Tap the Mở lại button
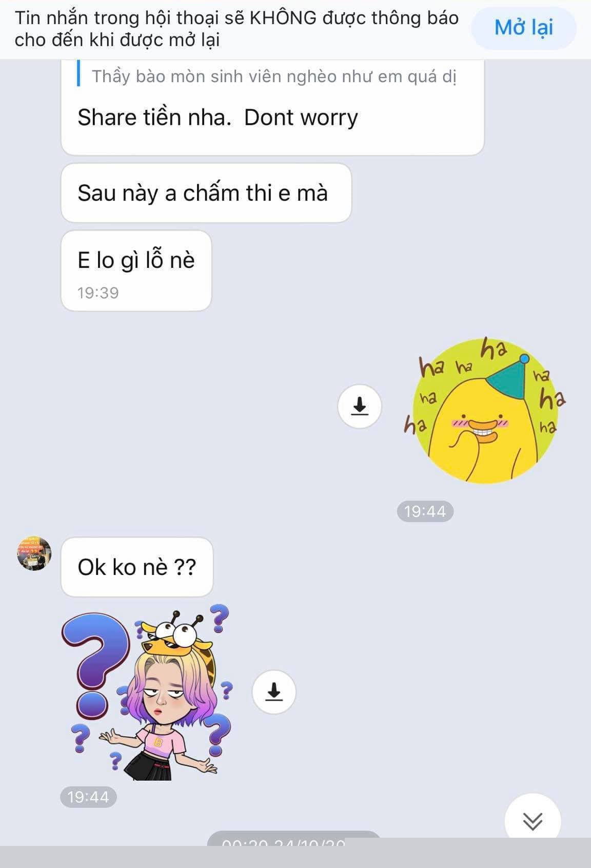The image size is (591, 868). click(523, 28)
